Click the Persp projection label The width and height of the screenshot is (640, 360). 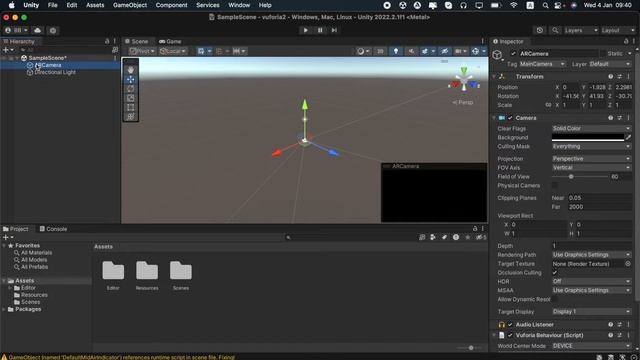click(x=463, y=102)
